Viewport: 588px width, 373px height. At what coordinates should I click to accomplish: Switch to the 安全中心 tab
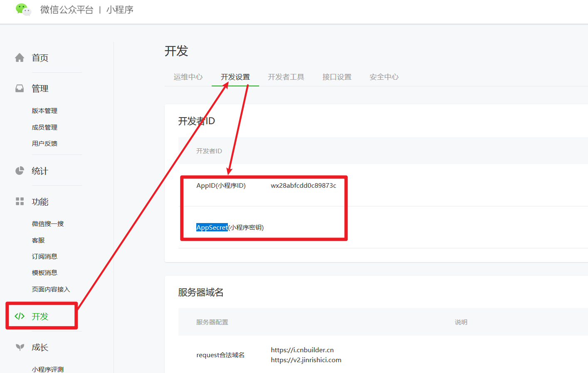(384, 77)
